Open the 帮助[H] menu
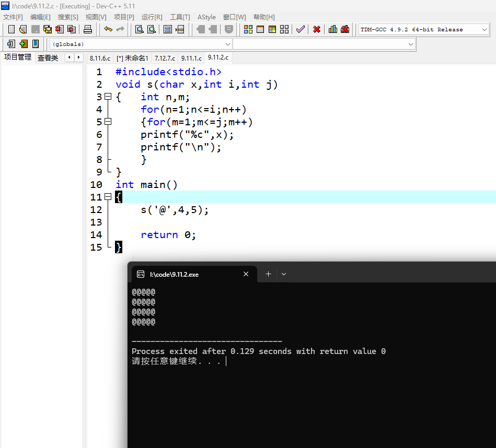 point(264,17)
